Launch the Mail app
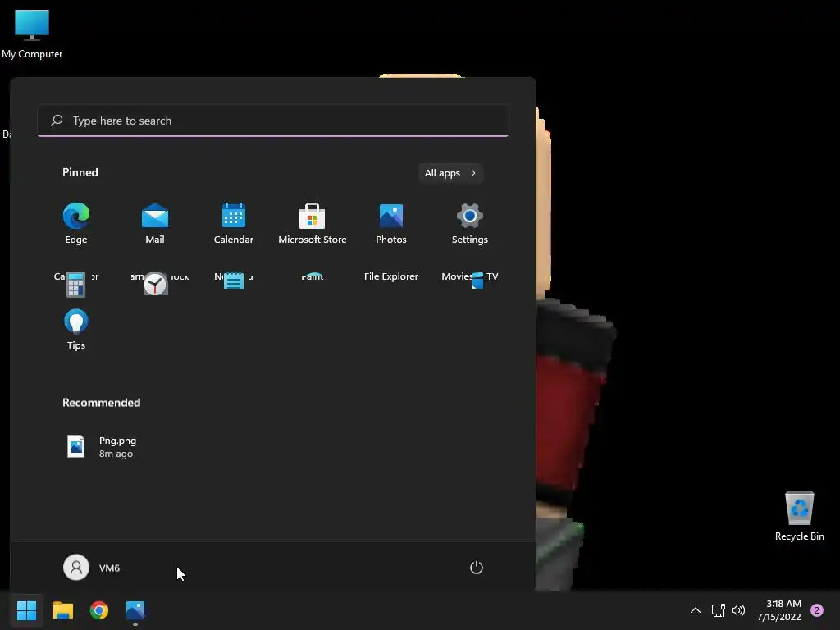The image size is (840, 630). pyautogui.click(x=155, y=224)
